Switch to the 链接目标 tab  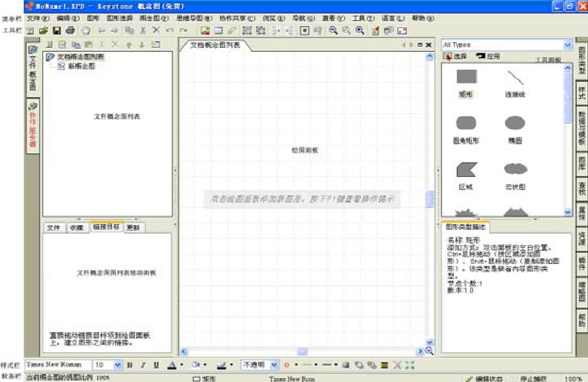(x=106, y=227)
